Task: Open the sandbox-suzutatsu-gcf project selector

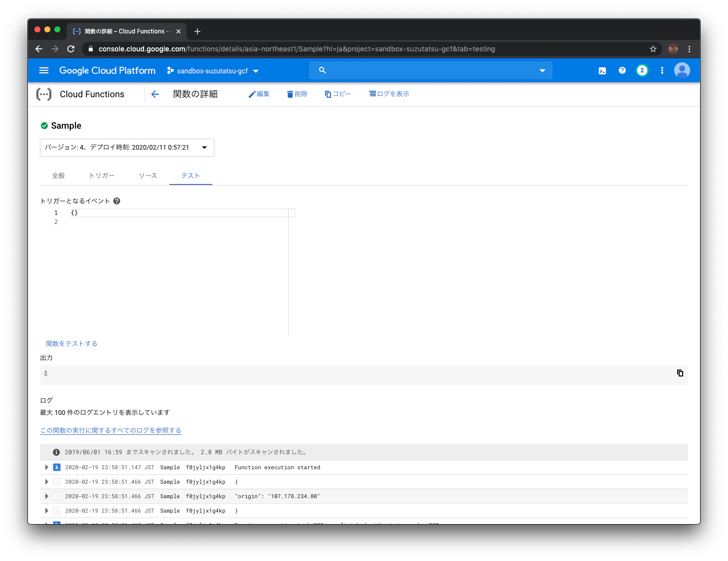Action: (x=213, y=71)
